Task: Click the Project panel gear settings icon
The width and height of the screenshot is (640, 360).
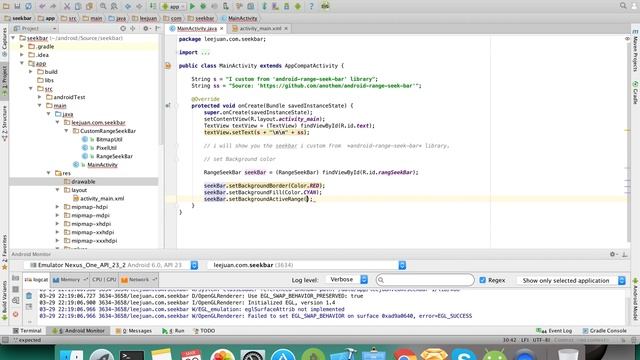Action: click(x=146, y=28)
